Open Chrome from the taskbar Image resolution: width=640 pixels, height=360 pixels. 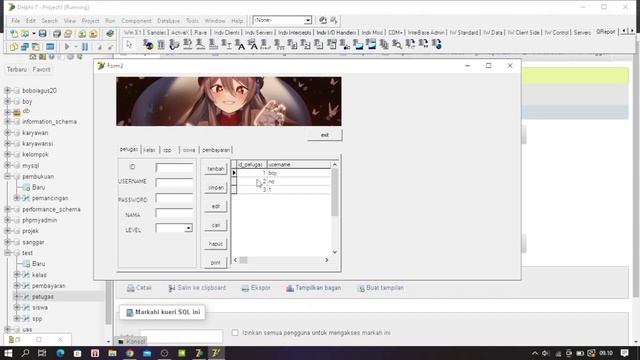coord(130,353)
